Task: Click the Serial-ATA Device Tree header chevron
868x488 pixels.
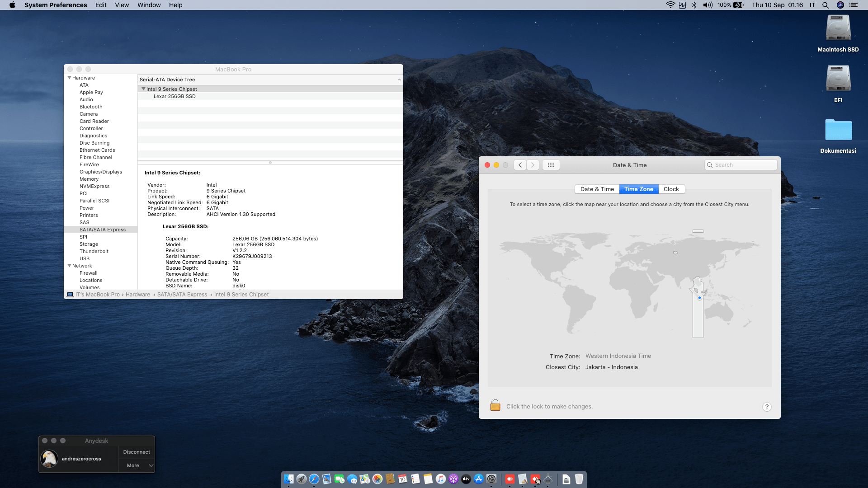Action: (x=399, y=80)
